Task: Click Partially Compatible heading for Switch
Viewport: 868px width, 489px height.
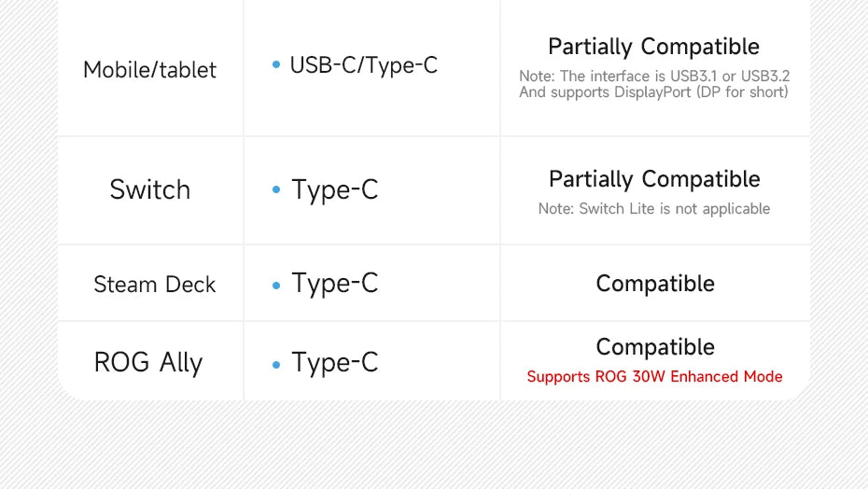Action: point(654,179)
